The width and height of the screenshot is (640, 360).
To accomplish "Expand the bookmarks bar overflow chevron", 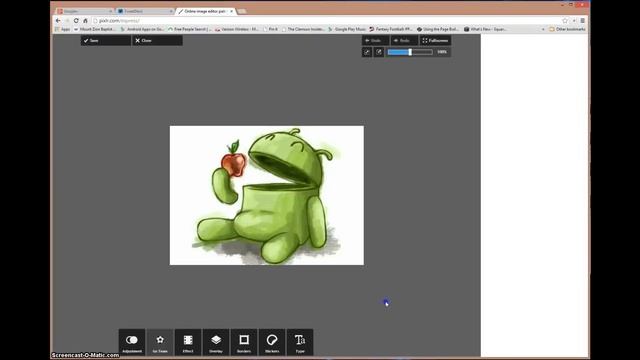I will pyautogui.click(x=543, y=29).
